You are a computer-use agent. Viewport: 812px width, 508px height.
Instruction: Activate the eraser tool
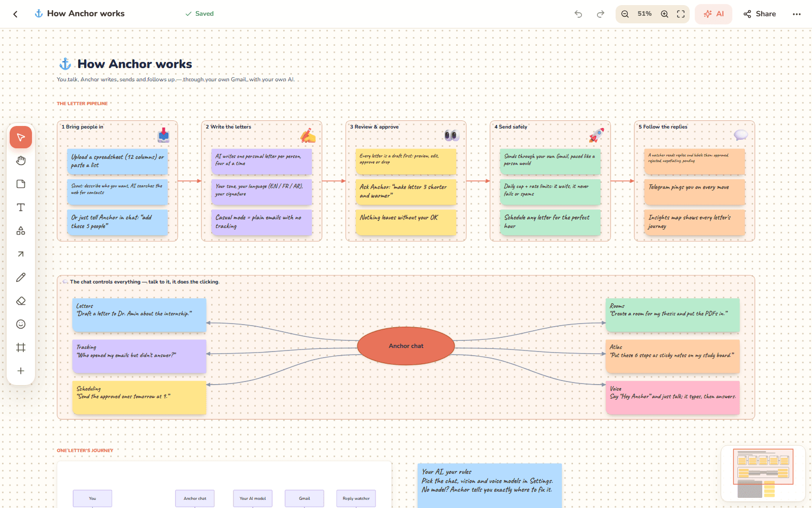[x=21, y=301]
